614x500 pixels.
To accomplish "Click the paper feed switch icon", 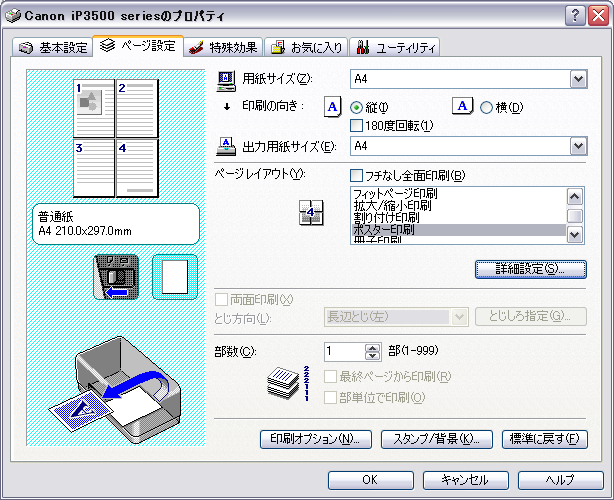I will pyautogui.click(x=117, y=277).
